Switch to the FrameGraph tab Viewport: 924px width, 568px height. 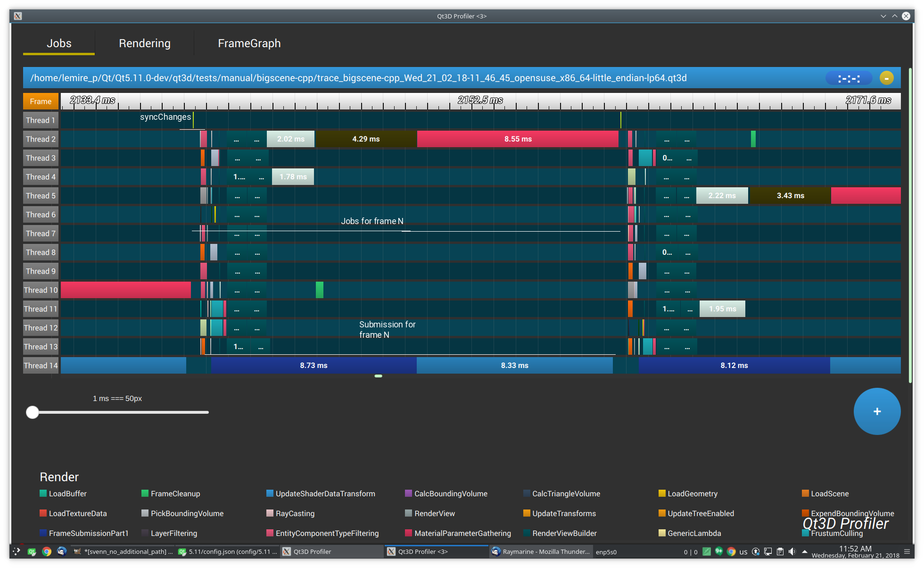point(249,43)
